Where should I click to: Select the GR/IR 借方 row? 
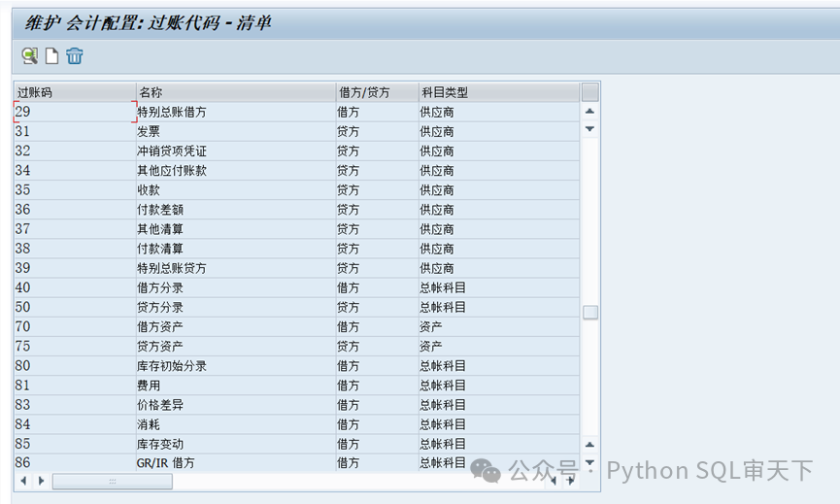coord(235,463)
